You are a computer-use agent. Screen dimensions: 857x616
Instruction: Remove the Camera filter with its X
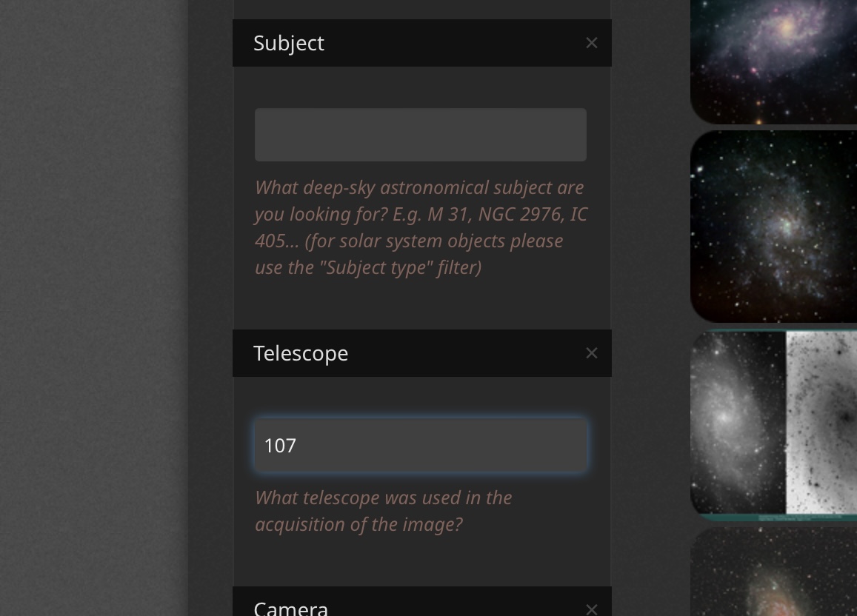[x=591, y=609]
